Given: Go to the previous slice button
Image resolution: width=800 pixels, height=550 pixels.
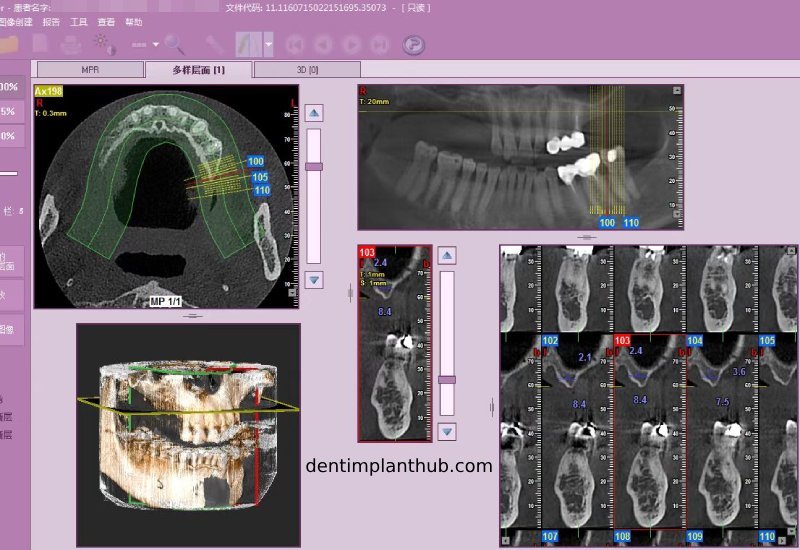Looking at the screenshot, I should (322, 45).
